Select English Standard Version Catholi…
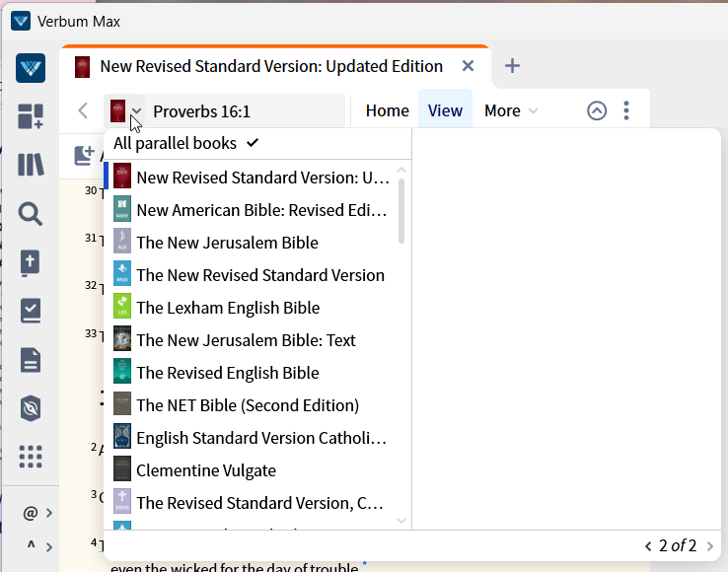This screenshot has height=572, width=728. click(254, 437)
